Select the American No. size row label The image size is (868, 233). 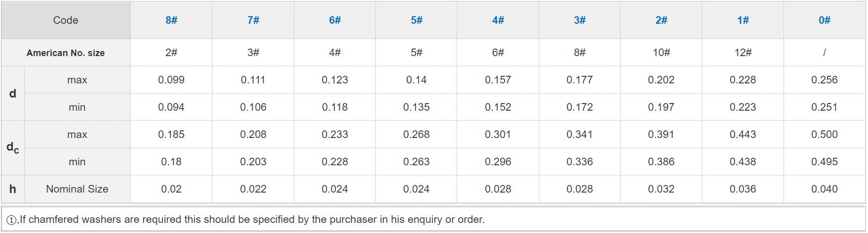(x=66, y=53)
